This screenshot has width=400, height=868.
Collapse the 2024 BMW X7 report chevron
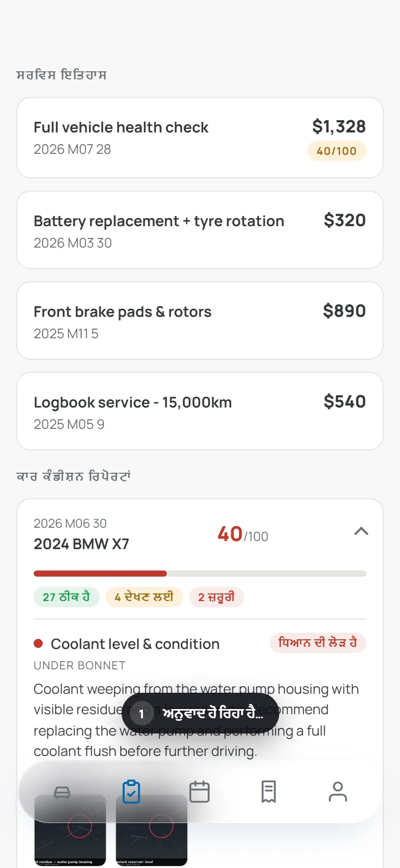pyautogui.click(x=361, y=531)
